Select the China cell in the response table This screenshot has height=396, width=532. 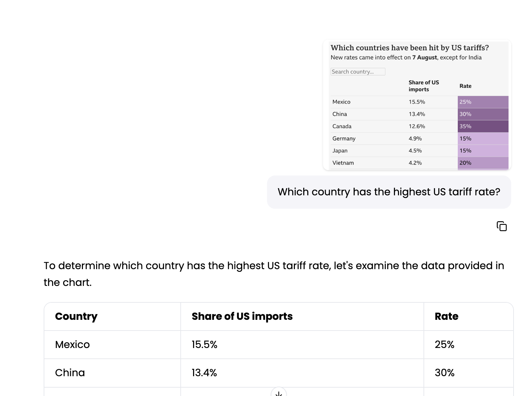click(112, 373)
